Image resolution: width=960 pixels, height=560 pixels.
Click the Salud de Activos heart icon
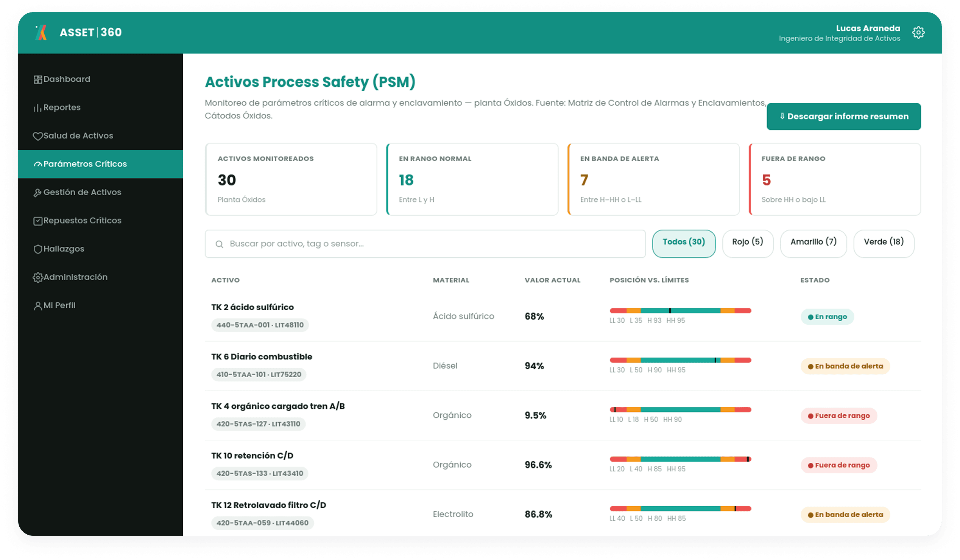38,136
